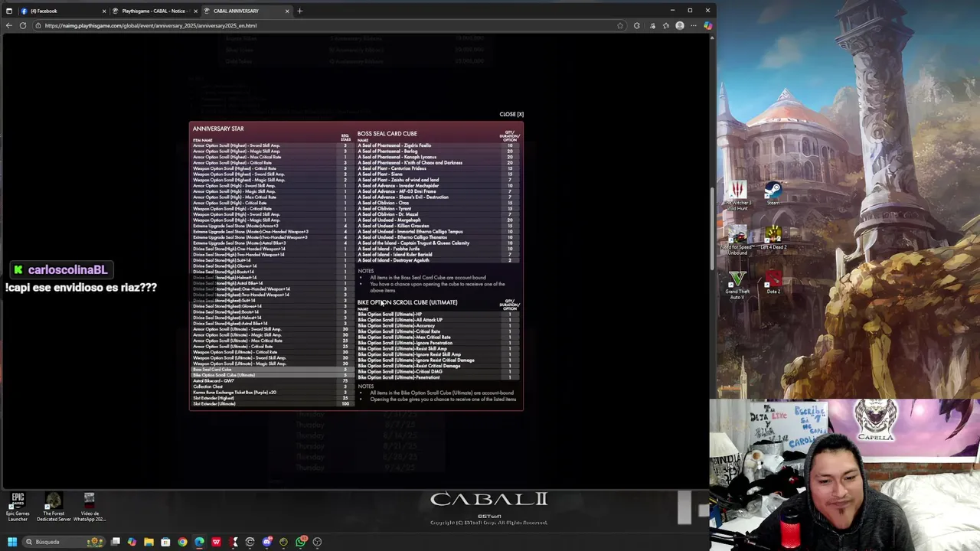Open the browser profile avatar

tap(680, 25)
